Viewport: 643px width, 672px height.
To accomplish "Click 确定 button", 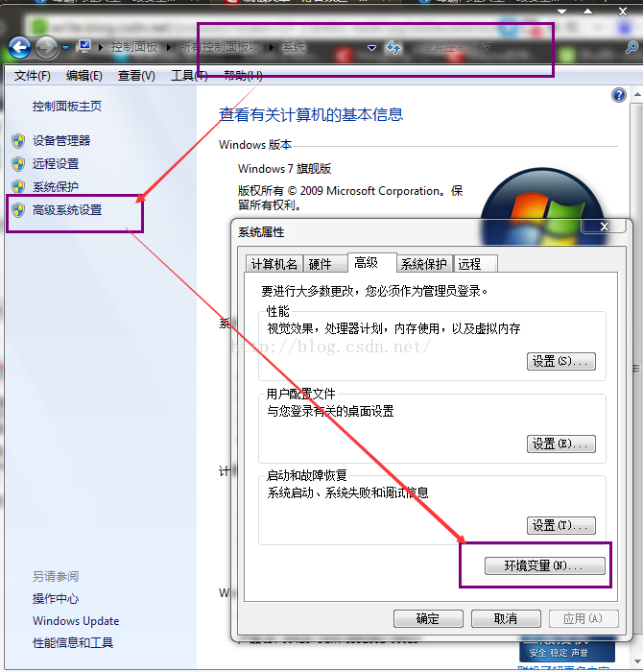I will point(428,618).
